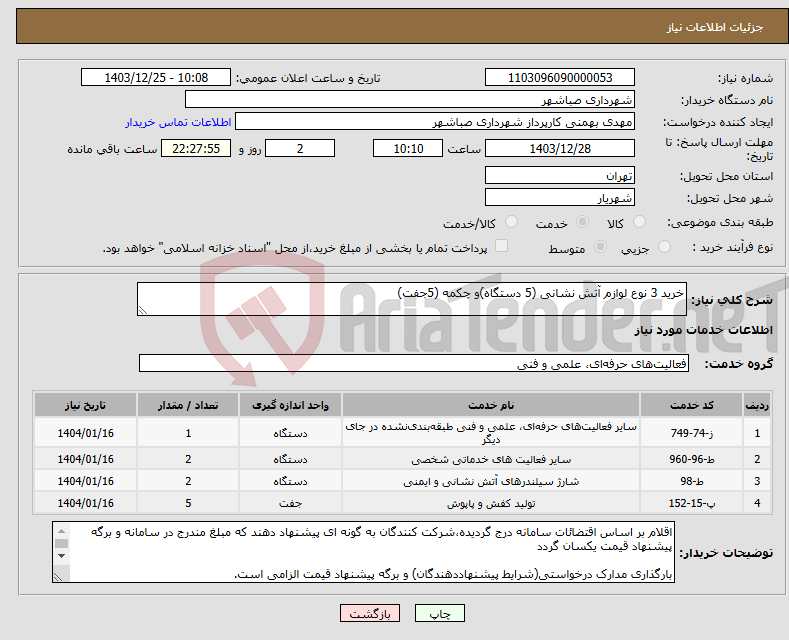Click service code ط-96-960 cell
The height and width of the screenshot is (640, 789).
click(692, 459)
